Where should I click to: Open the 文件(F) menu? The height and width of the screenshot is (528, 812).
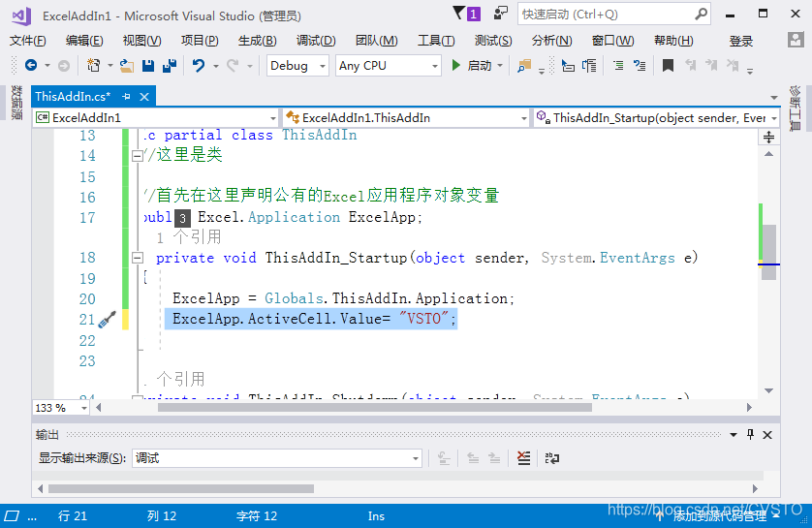point(27,41)
